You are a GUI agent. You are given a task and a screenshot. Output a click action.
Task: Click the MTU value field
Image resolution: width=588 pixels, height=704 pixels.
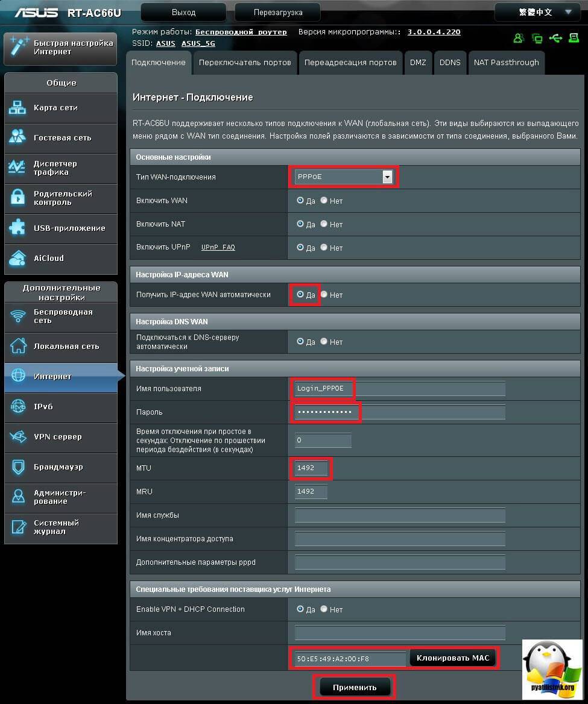point(311,468)
